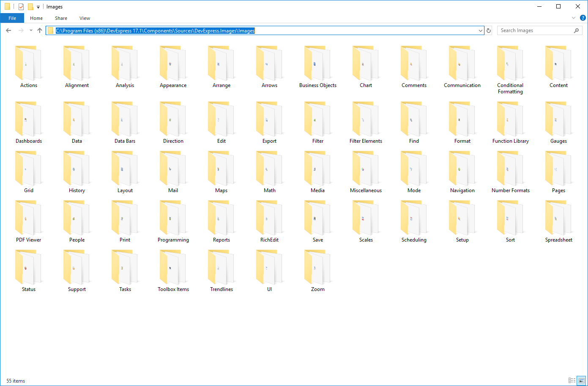Select the Chart folder
588x386 pixels.
point(366,68)
